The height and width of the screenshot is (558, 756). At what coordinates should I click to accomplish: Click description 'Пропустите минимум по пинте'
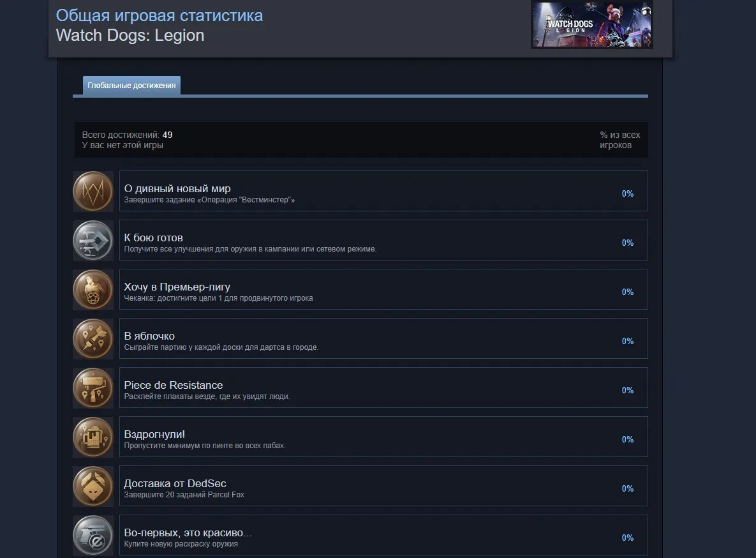pyautogui.click(x=205, y=446)
